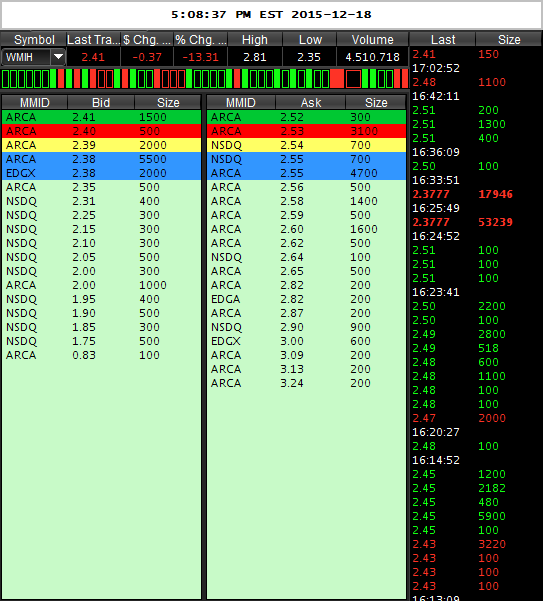Select the NSDQ ask 2.55 size 700 row
543x601 pixels.
click(x=307, y=159)
